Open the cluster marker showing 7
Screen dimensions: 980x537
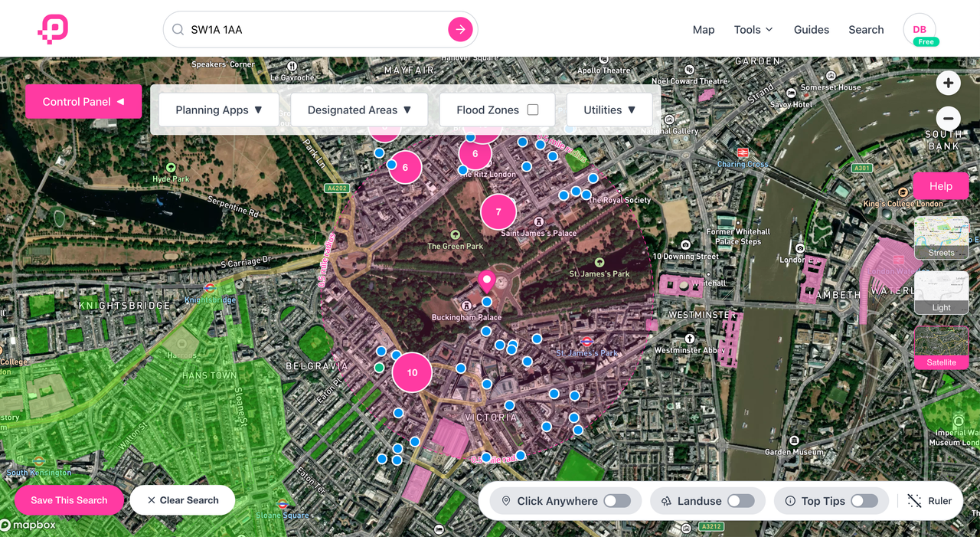(498, 212)
